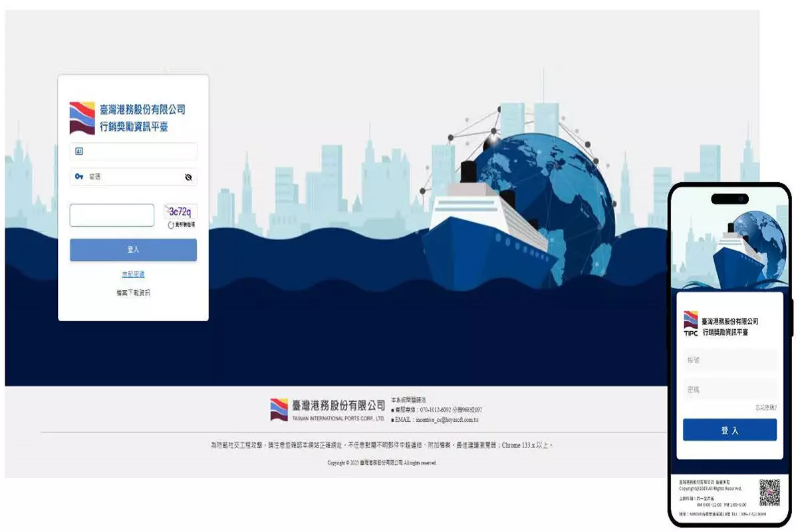Click the mobile 行銷獎勵資訊平臺 title
Image resolution: width=798 pixels, height=532 pixels.
tap(726, 332)
